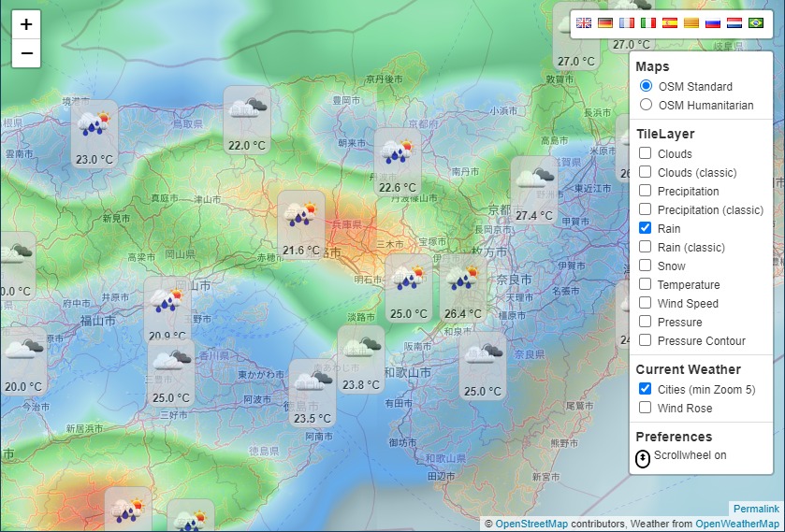This screenshot has width=785, height=532.
Task: Click the 和歌山市 city label
Action: 408,372
